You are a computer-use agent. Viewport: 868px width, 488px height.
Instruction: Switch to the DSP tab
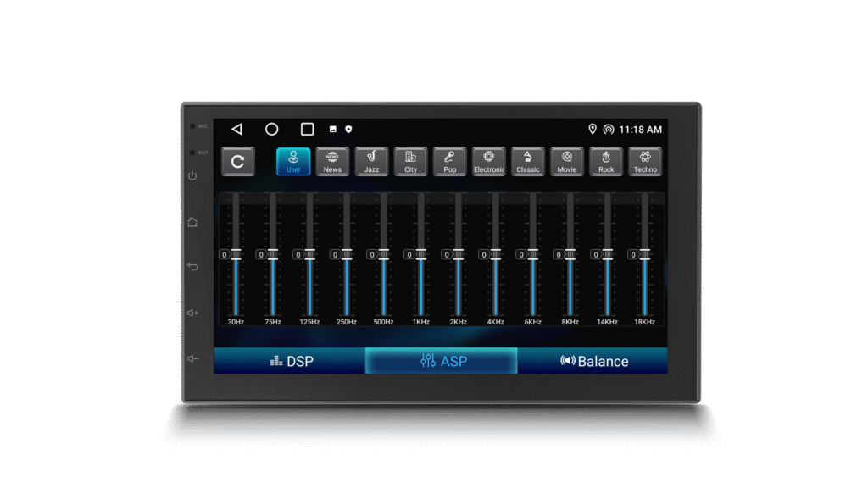coord(290,361)
